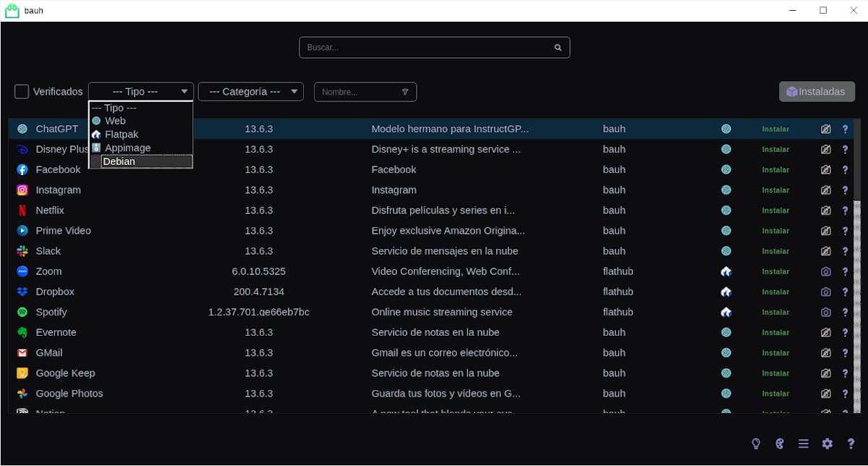
Task: Click the Instagram app icon
Action: point(22,190)
